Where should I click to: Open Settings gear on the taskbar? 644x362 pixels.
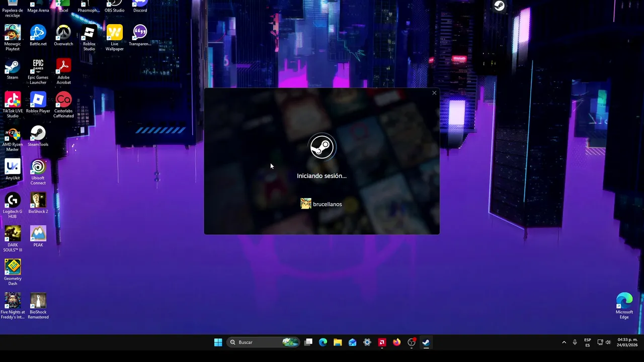(367, 342)
